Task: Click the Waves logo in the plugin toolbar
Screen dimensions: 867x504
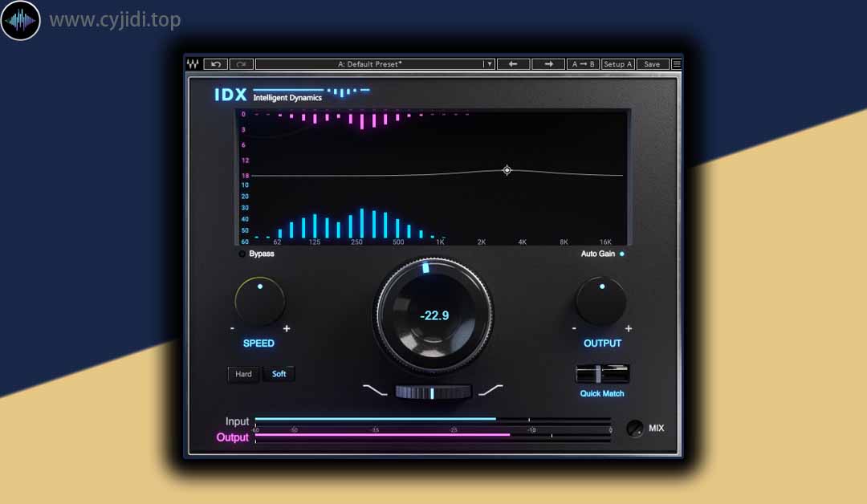Action: (x=193, y=64)
